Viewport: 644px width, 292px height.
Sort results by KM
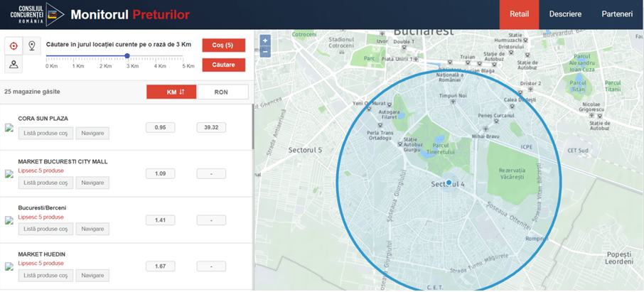tap(172, 92)
